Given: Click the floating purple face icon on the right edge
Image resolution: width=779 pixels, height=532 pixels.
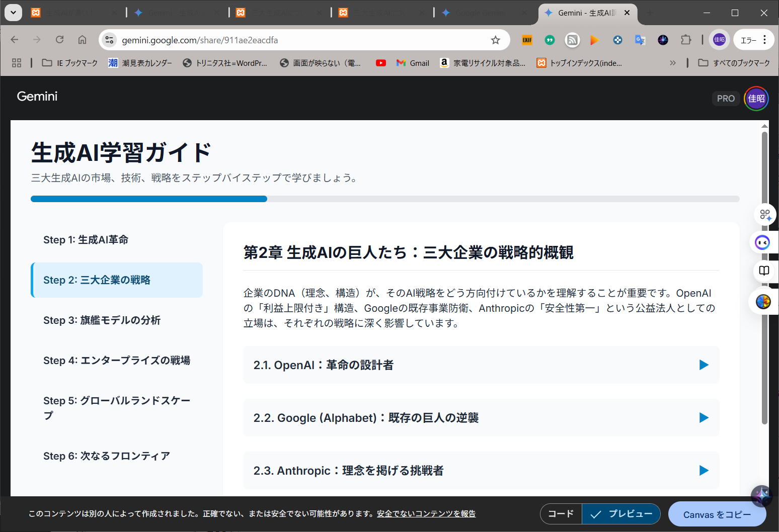Looking at the screenshot, I should pos(763,243).
